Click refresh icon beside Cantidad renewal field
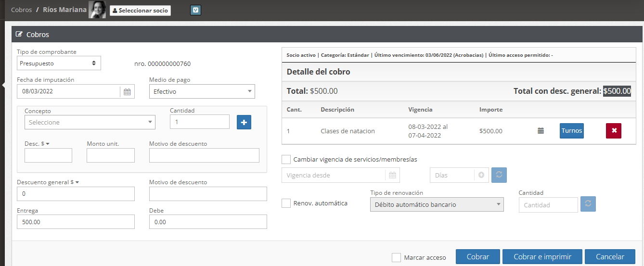Viewport: 644px width, 266px height. pos(588,204)
